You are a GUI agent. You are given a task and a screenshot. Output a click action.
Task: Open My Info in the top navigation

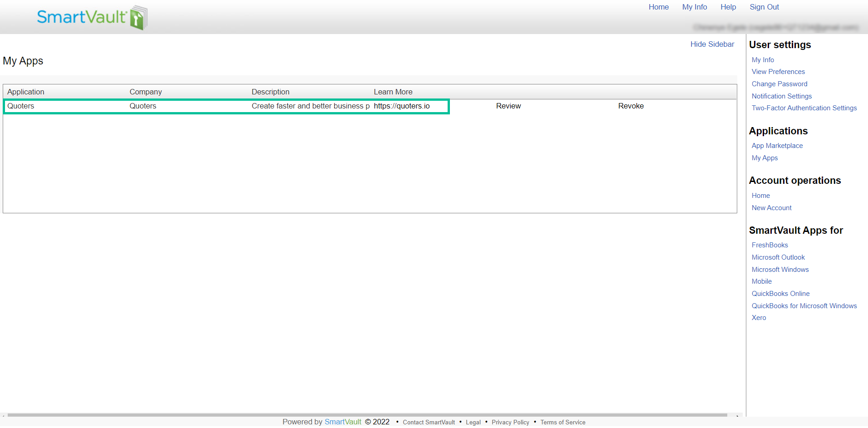(694, 7)
